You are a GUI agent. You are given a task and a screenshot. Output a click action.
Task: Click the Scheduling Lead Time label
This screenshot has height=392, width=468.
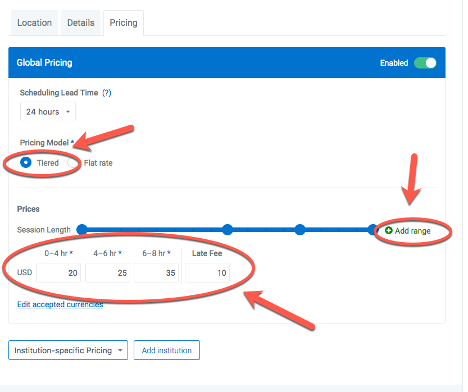59,93
